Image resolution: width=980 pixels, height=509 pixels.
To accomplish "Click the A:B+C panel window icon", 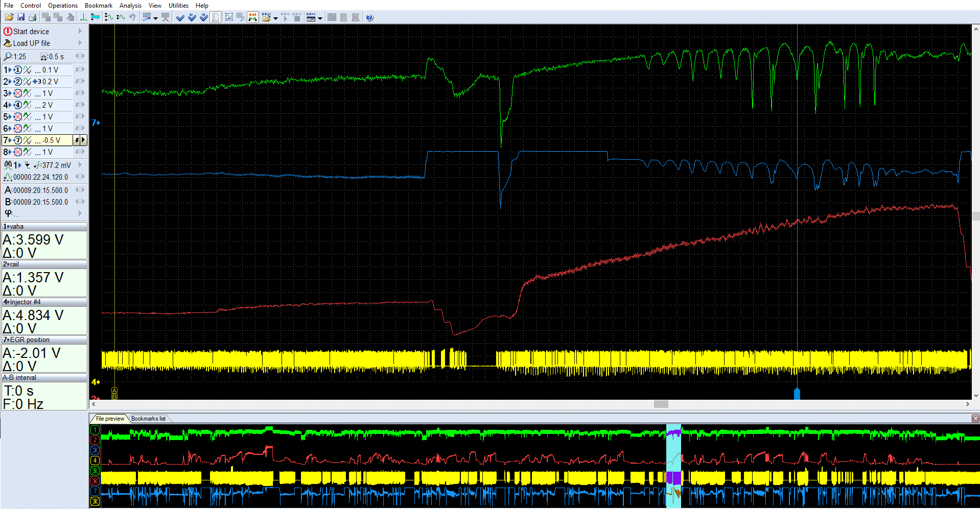I will pyautogui.click(x=311, y=17).
